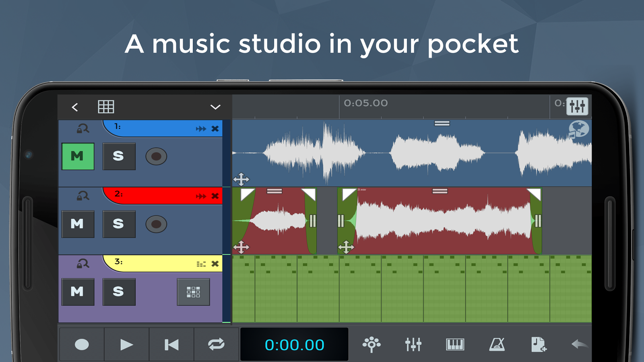Expand the track header dropdown chevron

(x=215, y=107)
